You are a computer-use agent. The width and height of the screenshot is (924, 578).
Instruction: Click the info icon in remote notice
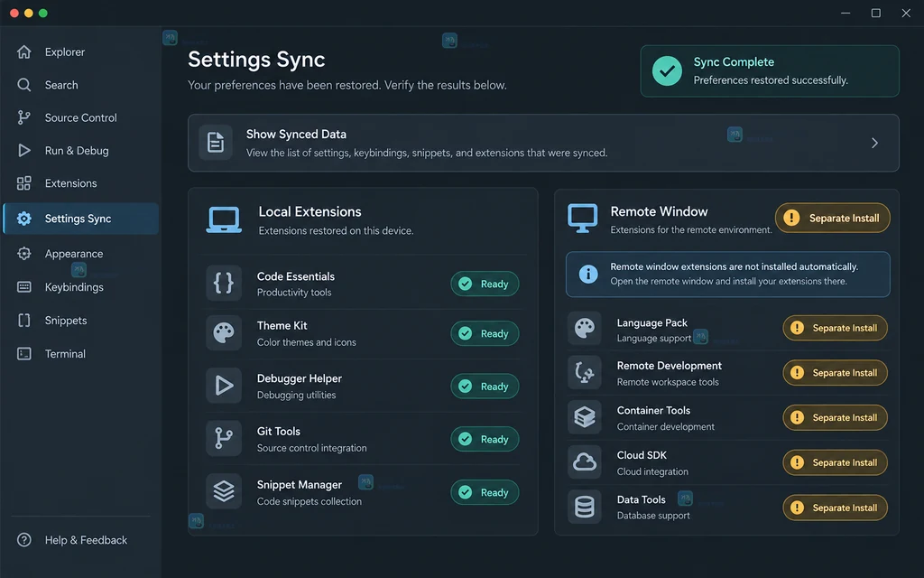(x=588, y=274)
